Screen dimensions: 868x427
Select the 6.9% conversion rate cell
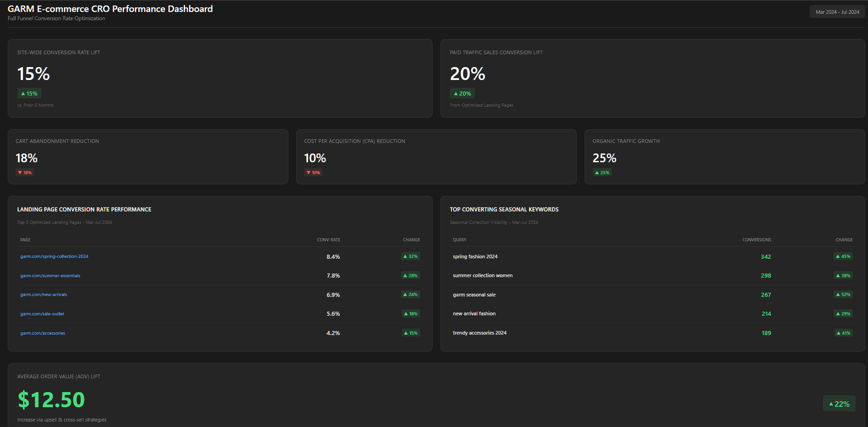pyautogui.click(x=333, y=295)
